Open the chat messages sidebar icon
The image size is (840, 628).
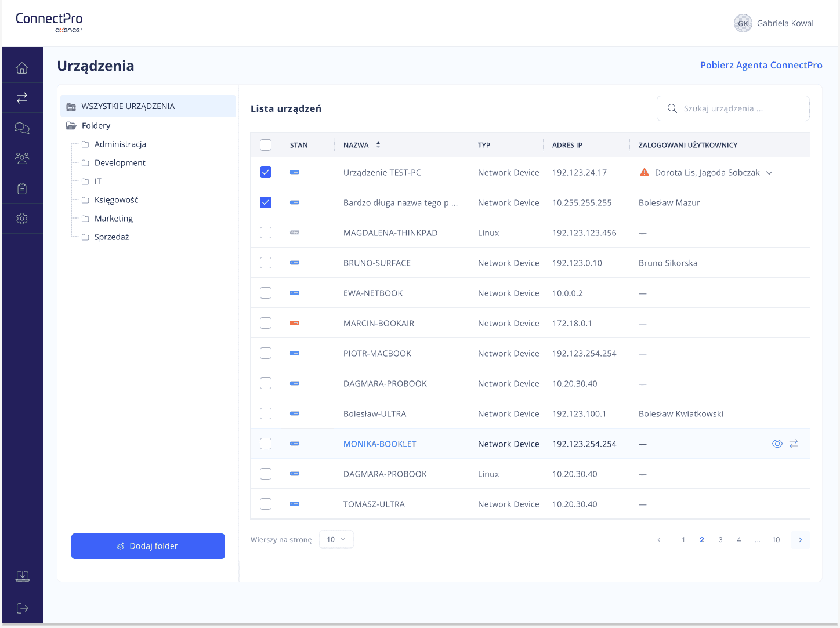pos(22,128)
